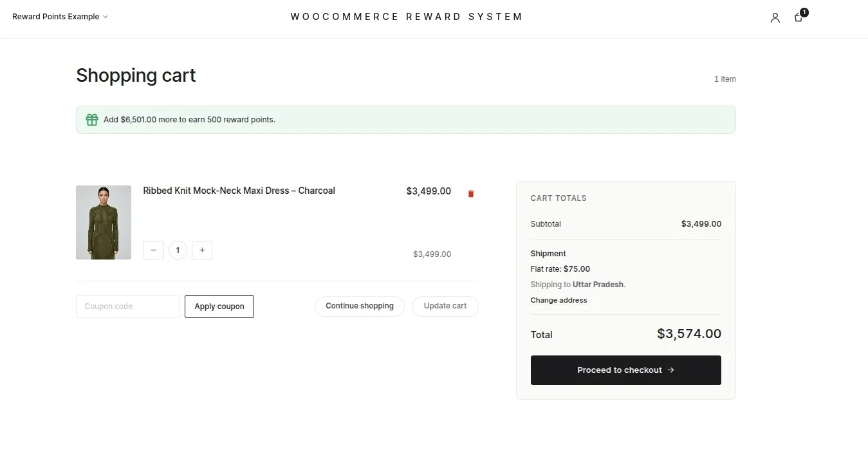Expand Reward Points Example menu
Viewport: 868px width, 472px height.
point(60,17)
